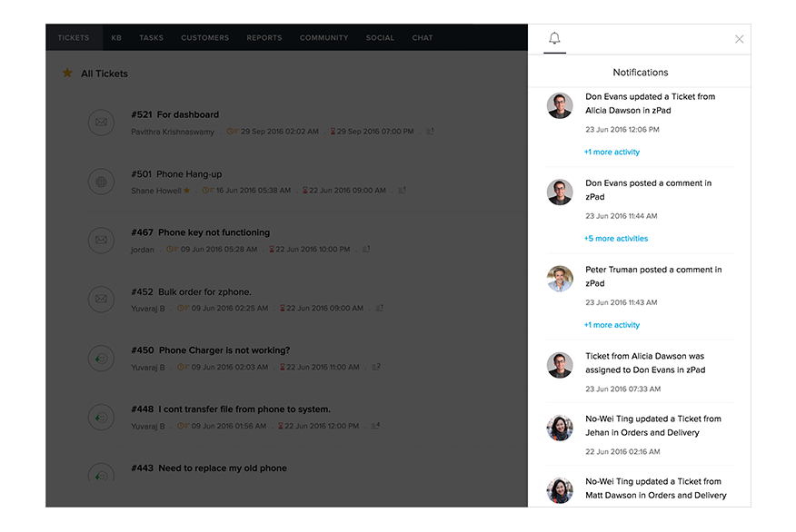Click Yuvaraj B on ticket #452
796x532 pixels.
[148, 309]
